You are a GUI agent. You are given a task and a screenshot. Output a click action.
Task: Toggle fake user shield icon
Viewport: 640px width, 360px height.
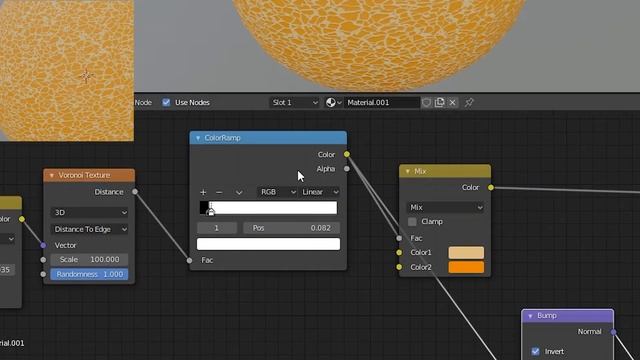coord(426,102)
